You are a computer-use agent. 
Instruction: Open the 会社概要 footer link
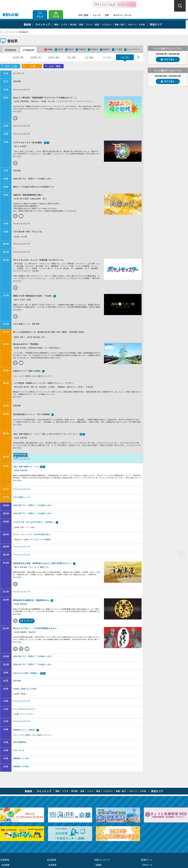coord(5,865)
